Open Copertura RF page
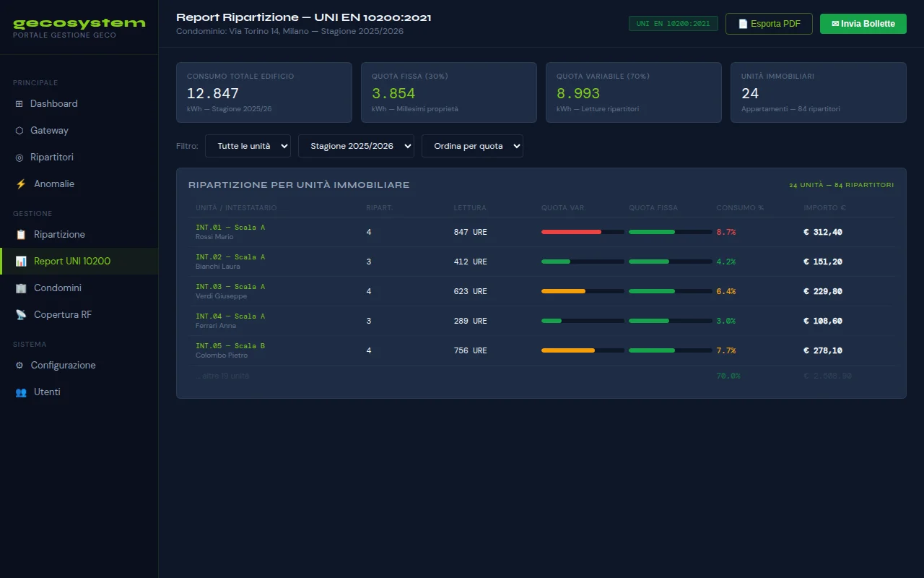Viewport: 924px width, 578px height. click(79, 314)
